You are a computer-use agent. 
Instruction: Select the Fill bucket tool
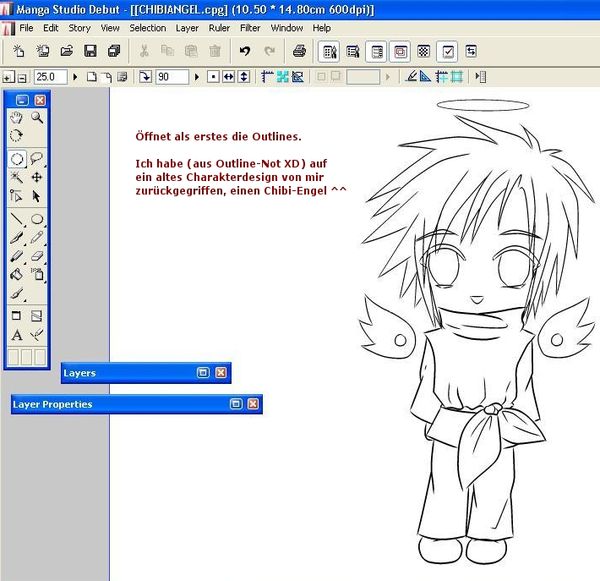click(x=16, y=274)
